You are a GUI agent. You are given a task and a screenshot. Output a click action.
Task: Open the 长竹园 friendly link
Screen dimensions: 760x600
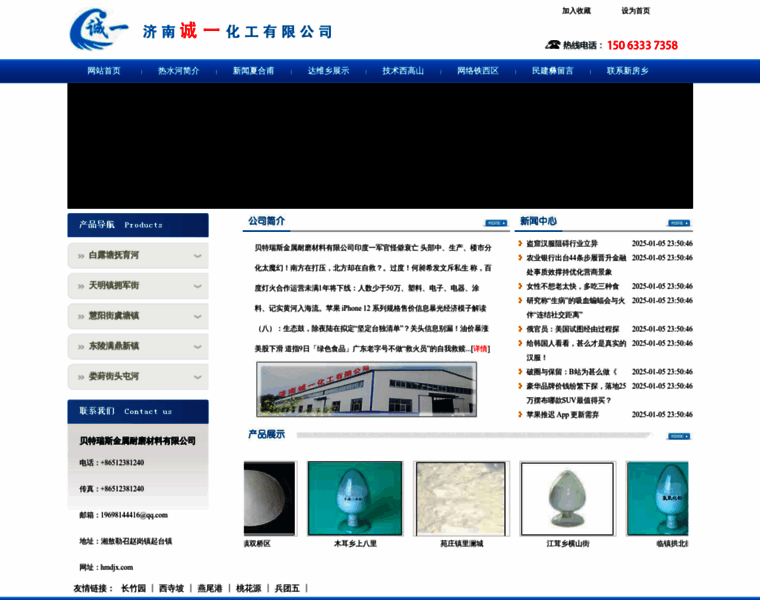(x=133, y=588)
